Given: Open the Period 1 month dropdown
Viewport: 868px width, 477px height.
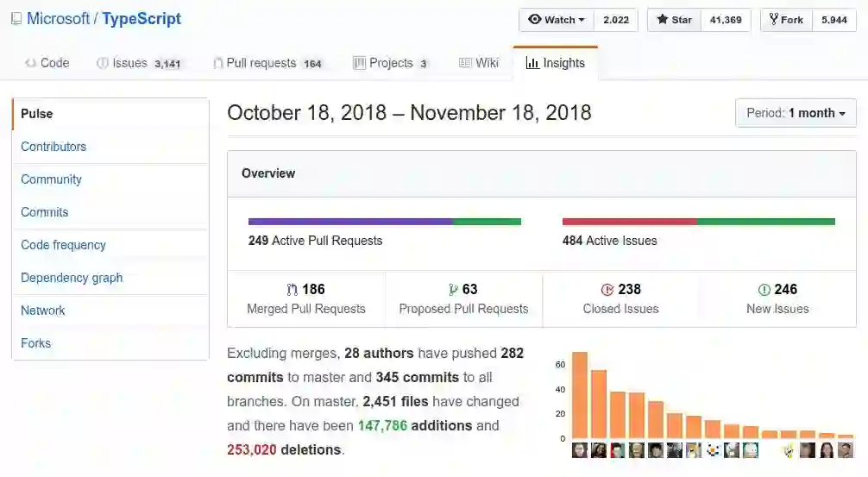Looking at the screenshot, I should click(x=796, y=113).
